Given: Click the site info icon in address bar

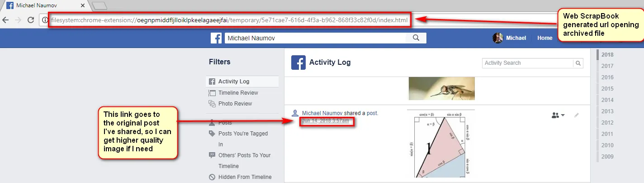Looking at the screenshot, I should (44, 20).
